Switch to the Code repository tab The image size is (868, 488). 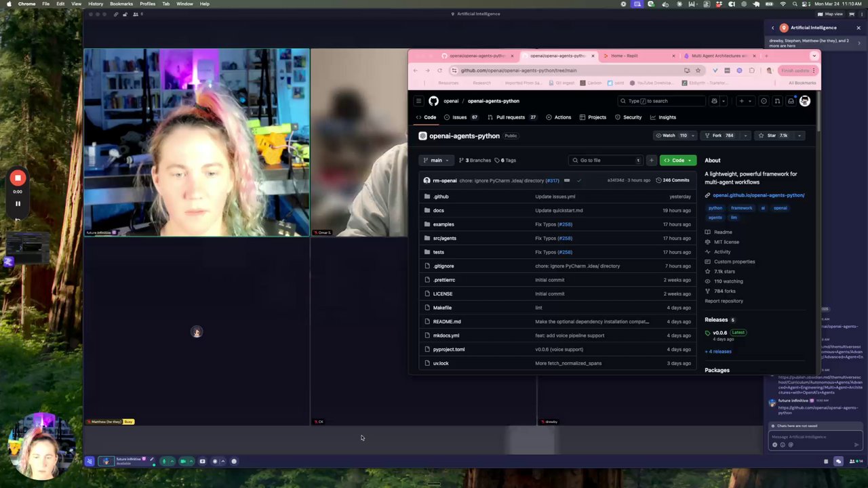pyautogui.click(x=427, y=117)
